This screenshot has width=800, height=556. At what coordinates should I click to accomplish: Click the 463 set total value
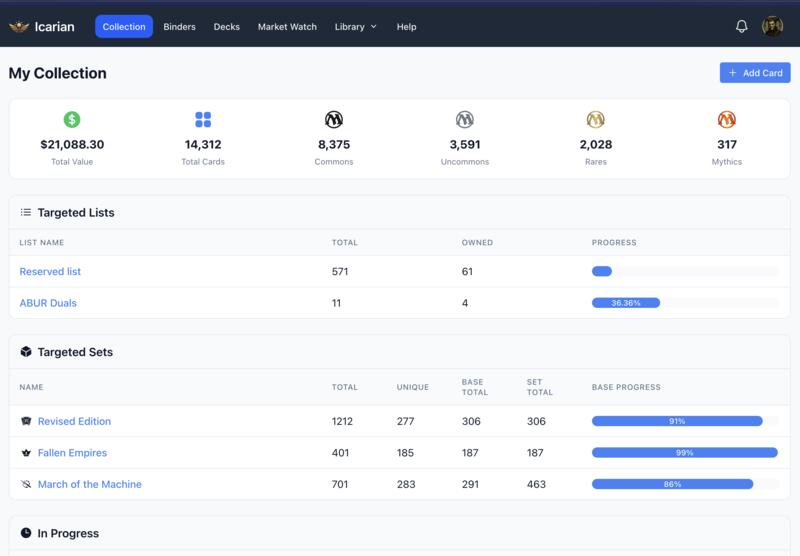click(x=536, y=484)
